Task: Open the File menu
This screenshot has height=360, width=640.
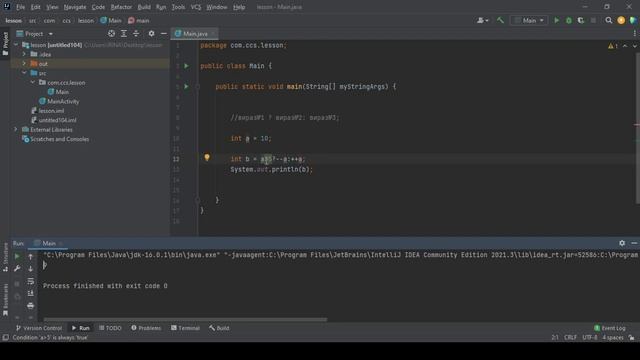Action: [20, 7]
